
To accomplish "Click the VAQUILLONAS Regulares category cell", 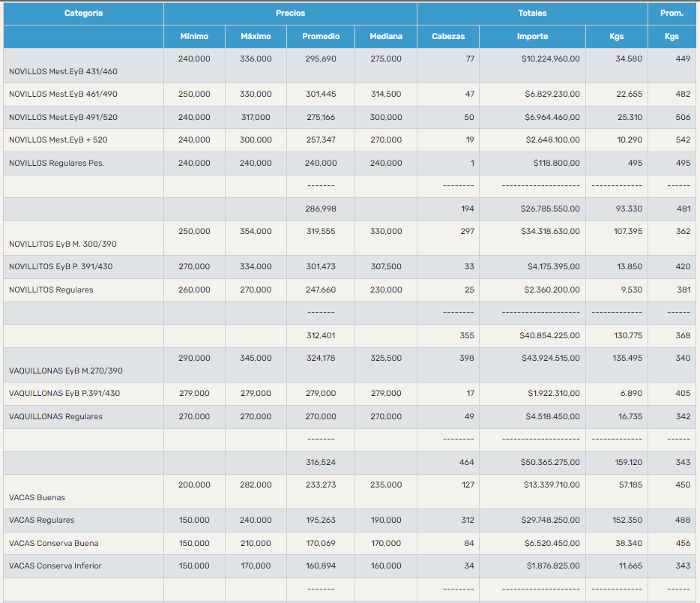I will (55, 417).
